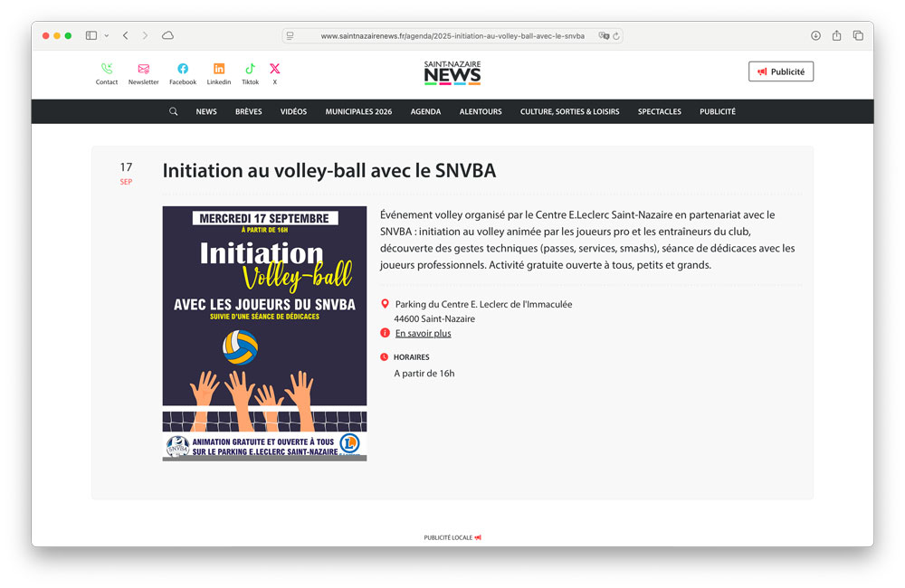The height and width of the screenshot is (588, 905).
Task: Click the Newsletter envelope icon
Action: click(x=143, y=66)
